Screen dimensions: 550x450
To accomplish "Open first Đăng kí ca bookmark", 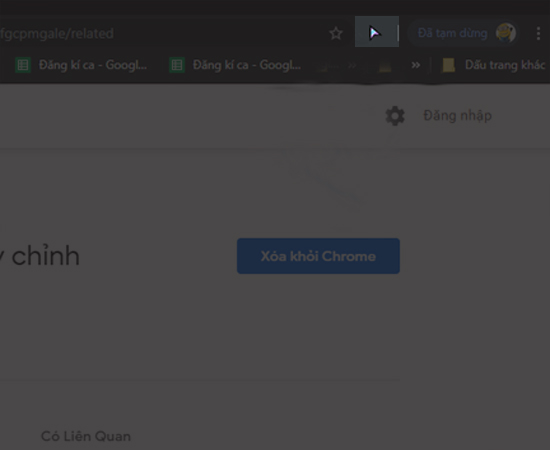I will coord(81,65).
